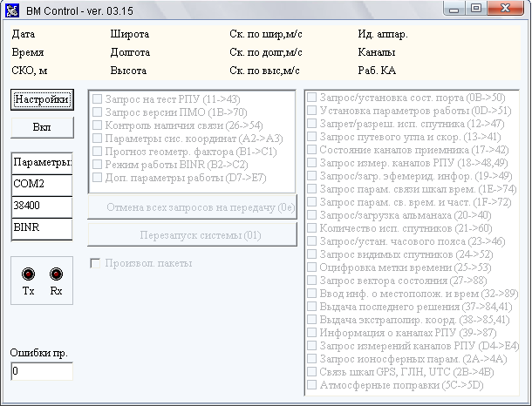532x406 pixels.
Task: Click the BINR protocol field
Action: (x=42, y=227)
